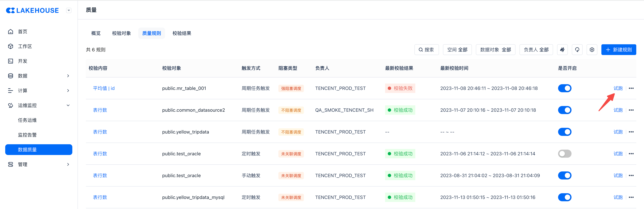644x209 pixels.
Task: Collapse the 运维监控 sidebar section
Action: (68, 105)
